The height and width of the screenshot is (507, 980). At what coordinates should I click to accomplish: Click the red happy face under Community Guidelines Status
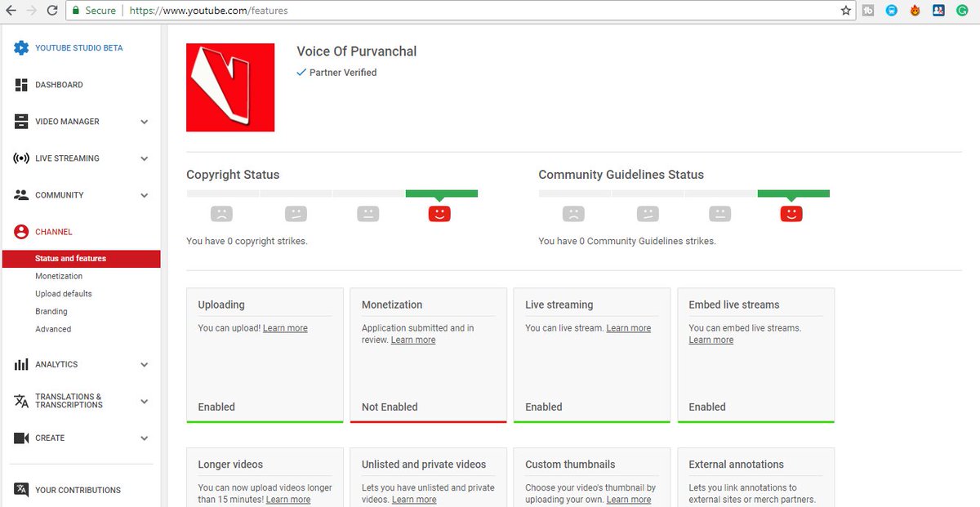coord(791,214)
